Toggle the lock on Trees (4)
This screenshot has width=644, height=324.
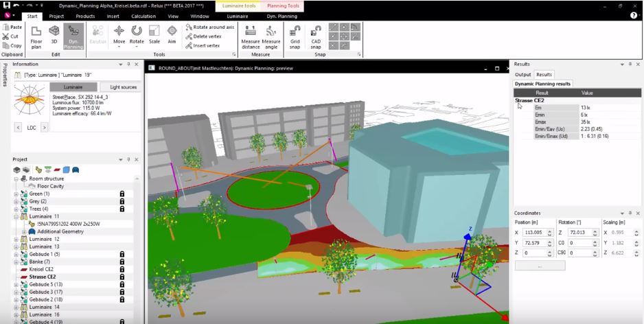[122, 209]
